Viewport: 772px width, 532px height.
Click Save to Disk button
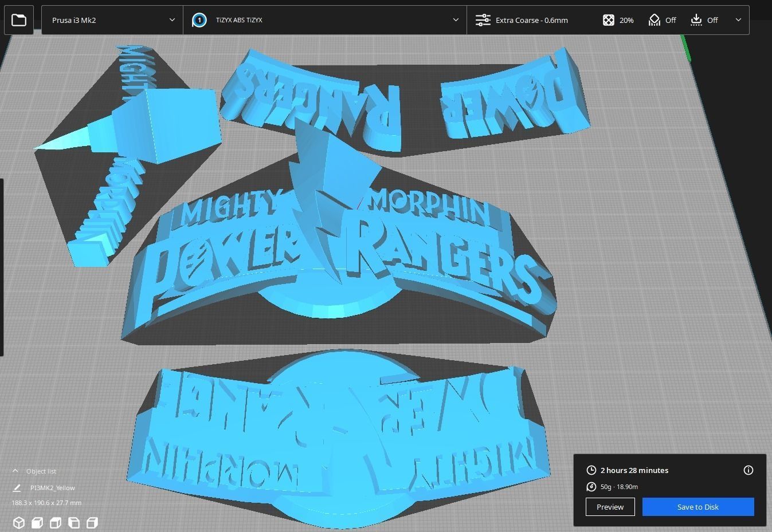(698, 507)
